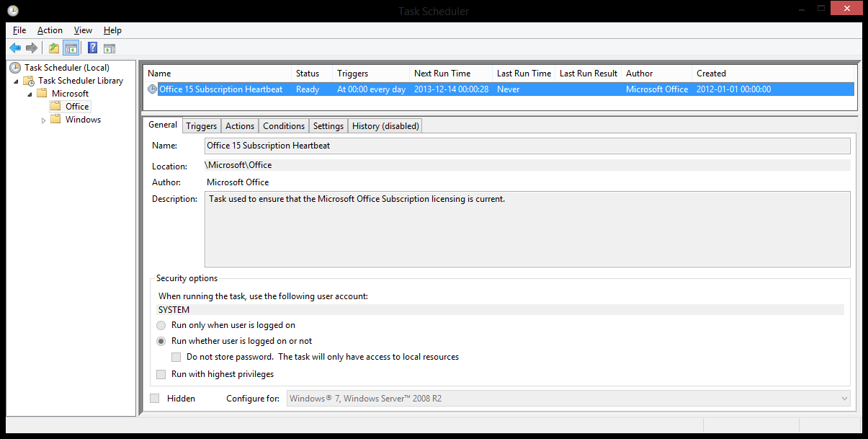The width and height of the screenshot is (868, 439).
Task: Sort by the Next Run Time column header
Action: tap(451, 74)
